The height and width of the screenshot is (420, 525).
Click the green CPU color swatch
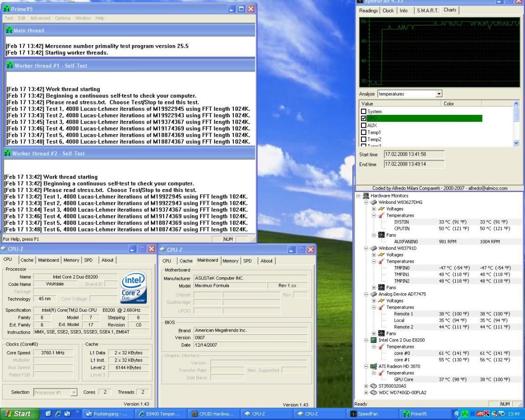[424, 118]
